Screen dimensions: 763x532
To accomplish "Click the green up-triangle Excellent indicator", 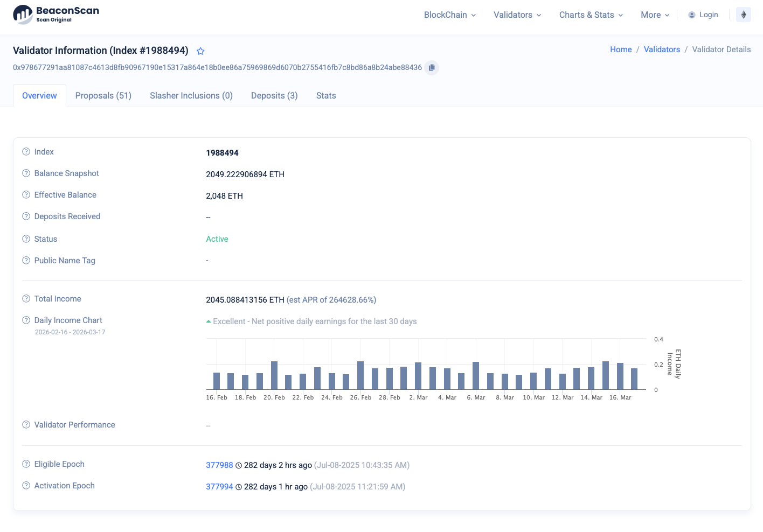I will (209, 321).
